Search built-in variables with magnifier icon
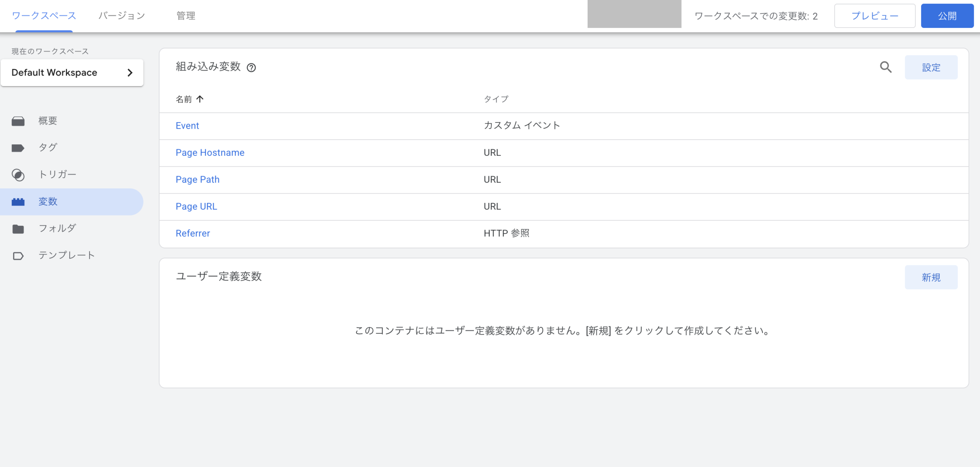 pos(885,67)
